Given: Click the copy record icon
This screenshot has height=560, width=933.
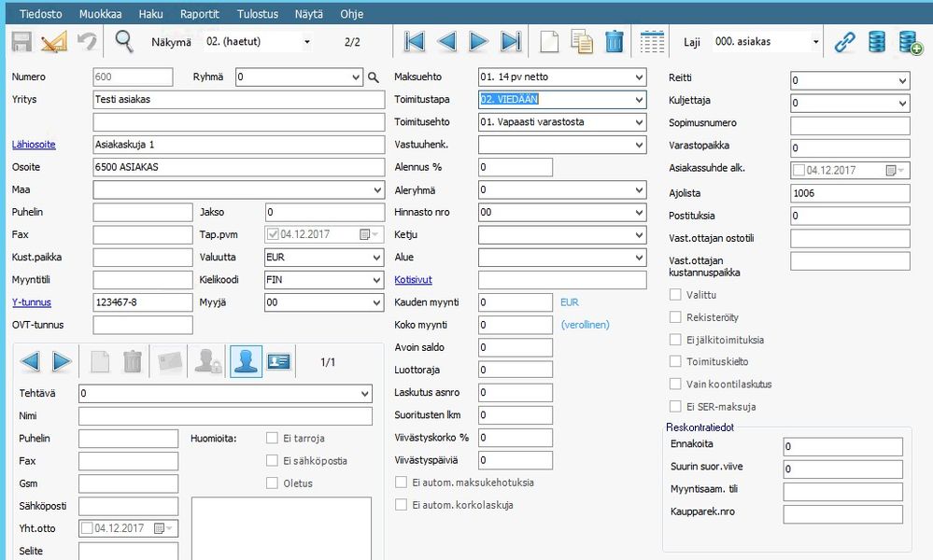Looking at the screenshot, I should coord(582,42).
